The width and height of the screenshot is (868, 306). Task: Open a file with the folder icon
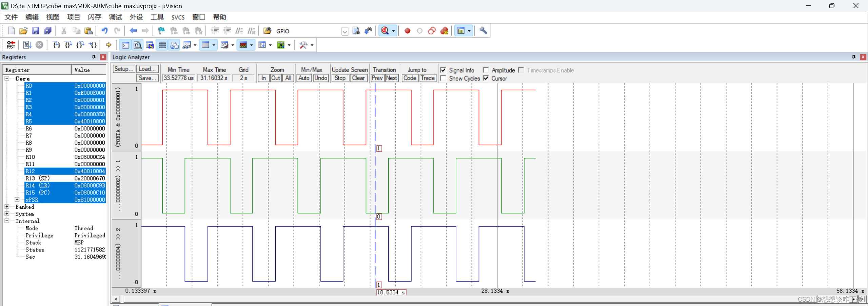[23, 31]
